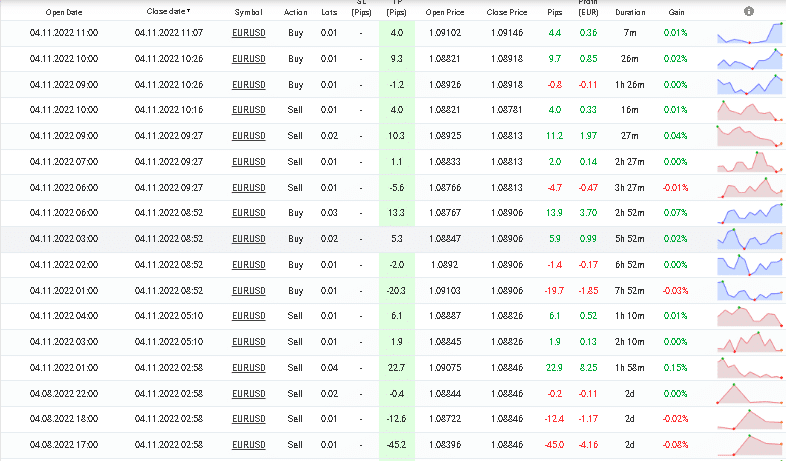Click the Open Price column header
The width and height of the screenshot is (786, 461).
pyautogui.click(x=446, y=12)
